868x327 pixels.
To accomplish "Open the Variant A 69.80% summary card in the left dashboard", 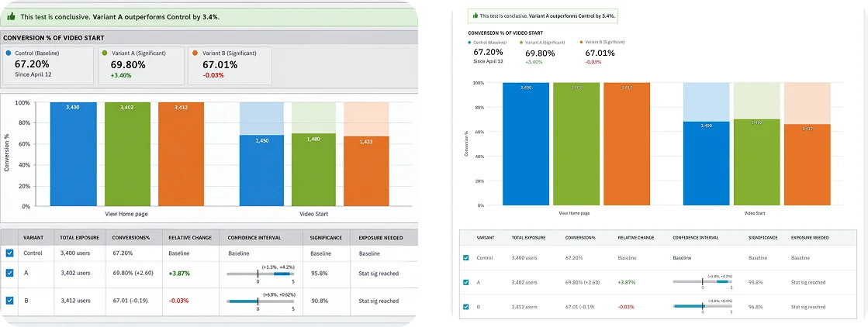I will 142,65.
